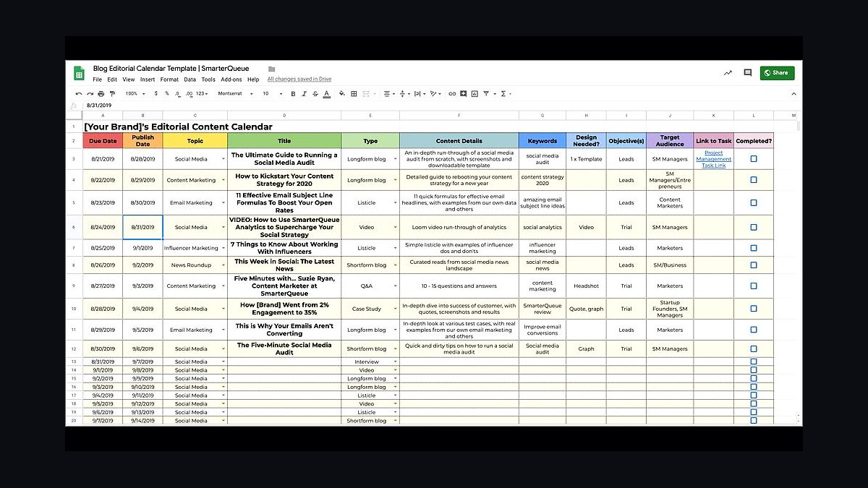The height and width of the screenshot is (488, 868).
Task: Open the Tools menu
Action: (x=208, y=80)
